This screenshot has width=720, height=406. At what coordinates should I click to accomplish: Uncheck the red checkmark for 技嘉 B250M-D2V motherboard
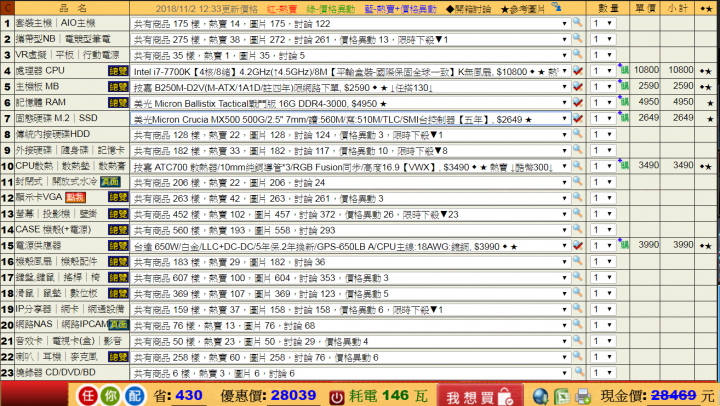[x=578, y=87]
